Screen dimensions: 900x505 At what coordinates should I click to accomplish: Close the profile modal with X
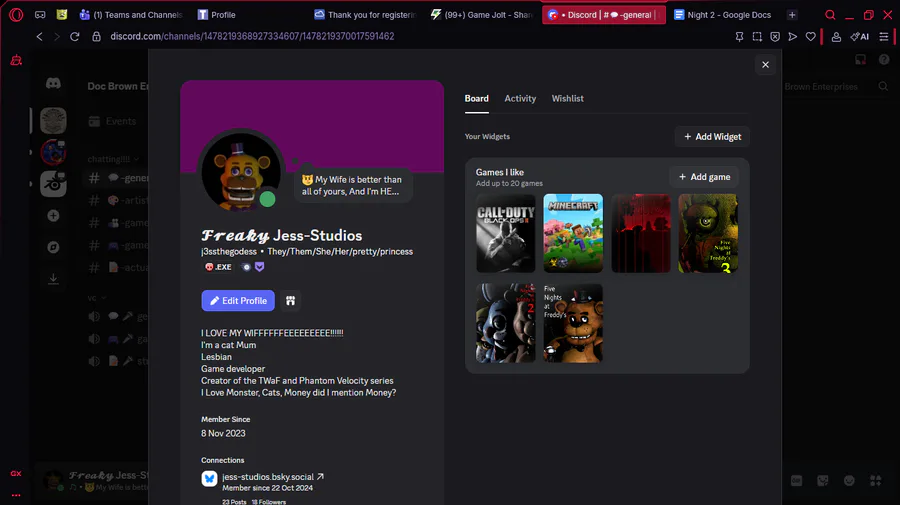pos(765,65)
